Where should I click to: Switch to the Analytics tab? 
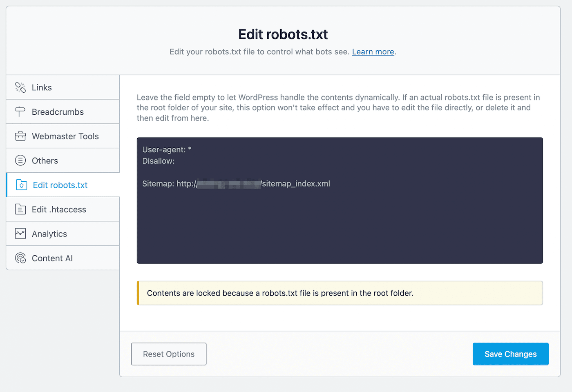pos(49,234)
